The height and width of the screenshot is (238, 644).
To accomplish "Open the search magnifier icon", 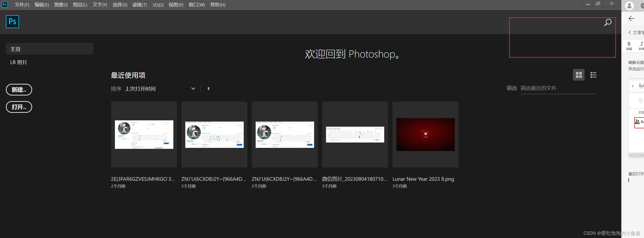I will point(608,22).
